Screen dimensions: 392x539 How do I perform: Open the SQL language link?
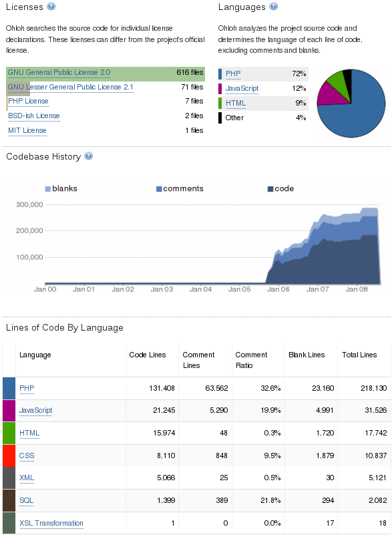point(27,500)
